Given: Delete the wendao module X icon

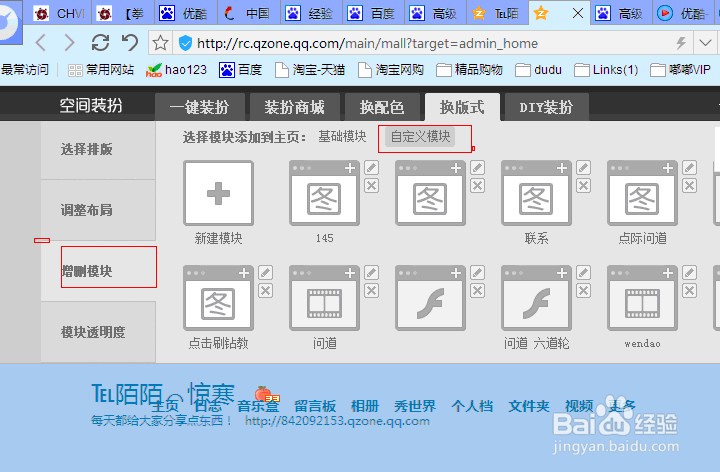Looking at the screenshot, I should coord(690,291).
